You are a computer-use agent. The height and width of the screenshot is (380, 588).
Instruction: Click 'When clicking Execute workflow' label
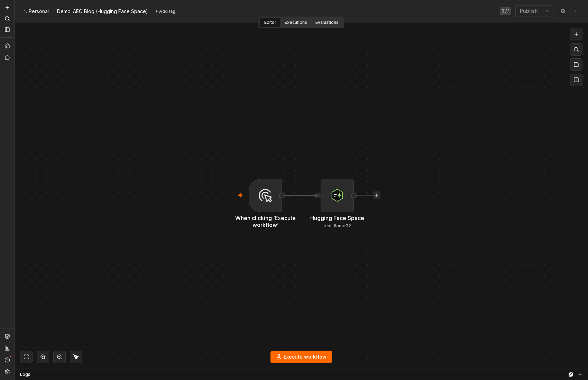(265, 222)
